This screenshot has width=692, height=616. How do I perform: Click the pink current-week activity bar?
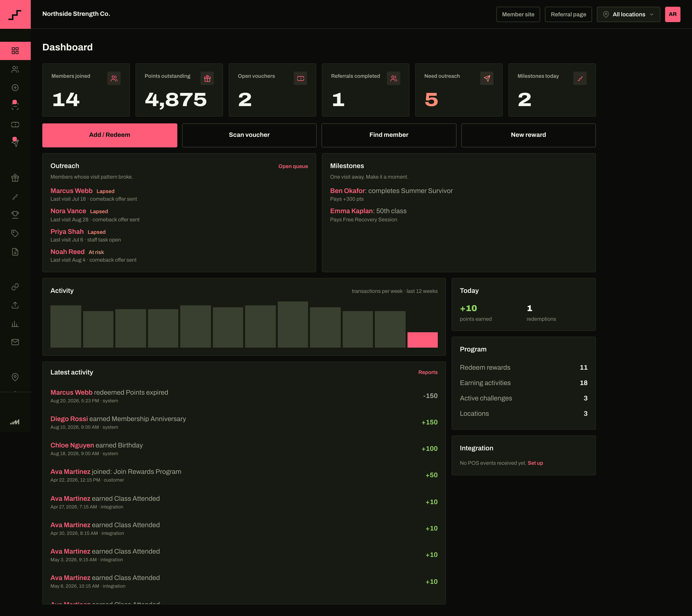pyautogui.click(x=422, y=340)
